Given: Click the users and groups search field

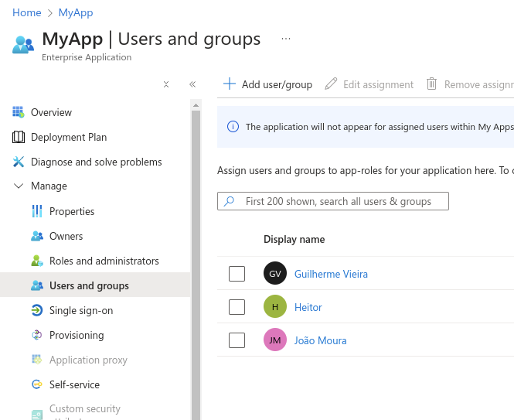Looking at the screenshot, I should click(333, 201).
